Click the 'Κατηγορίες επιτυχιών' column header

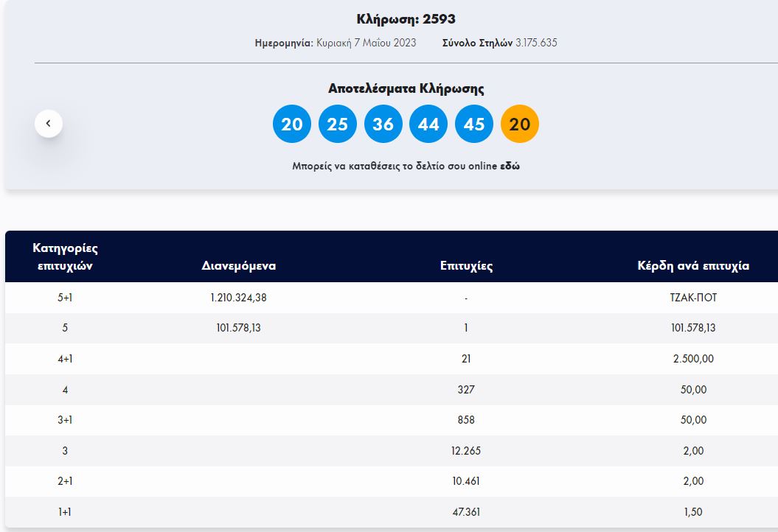[66, 257]
